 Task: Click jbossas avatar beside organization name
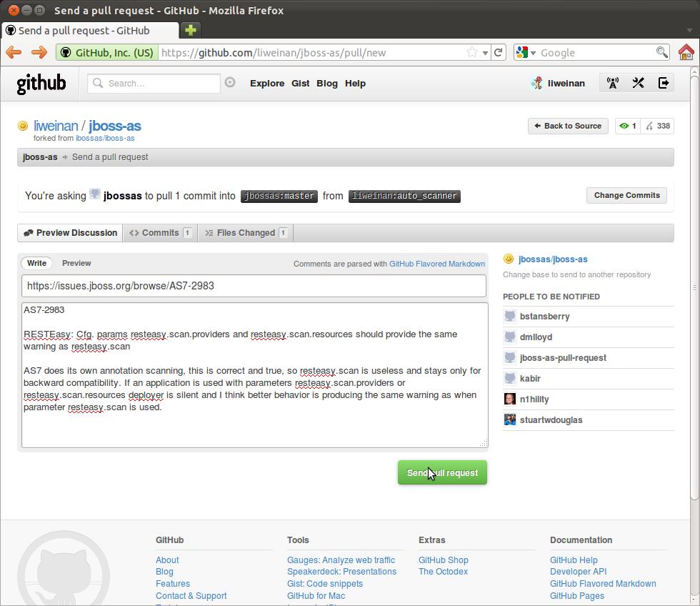pos(94,194)
